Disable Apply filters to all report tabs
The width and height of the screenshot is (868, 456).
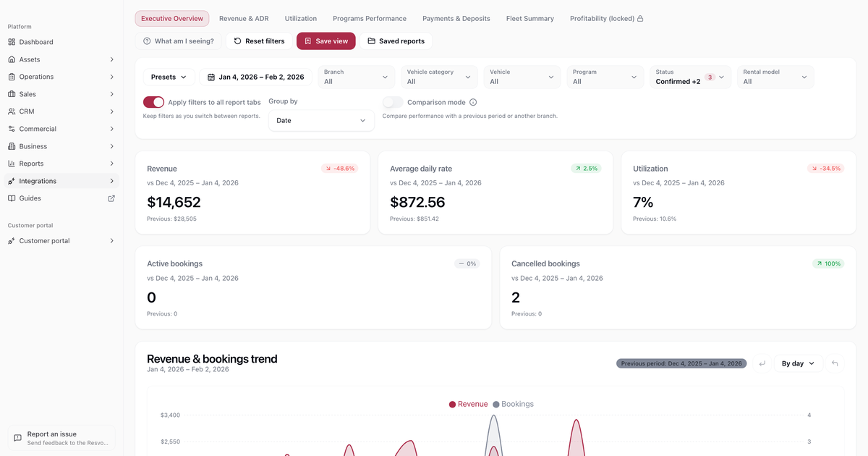click(153, 102)
